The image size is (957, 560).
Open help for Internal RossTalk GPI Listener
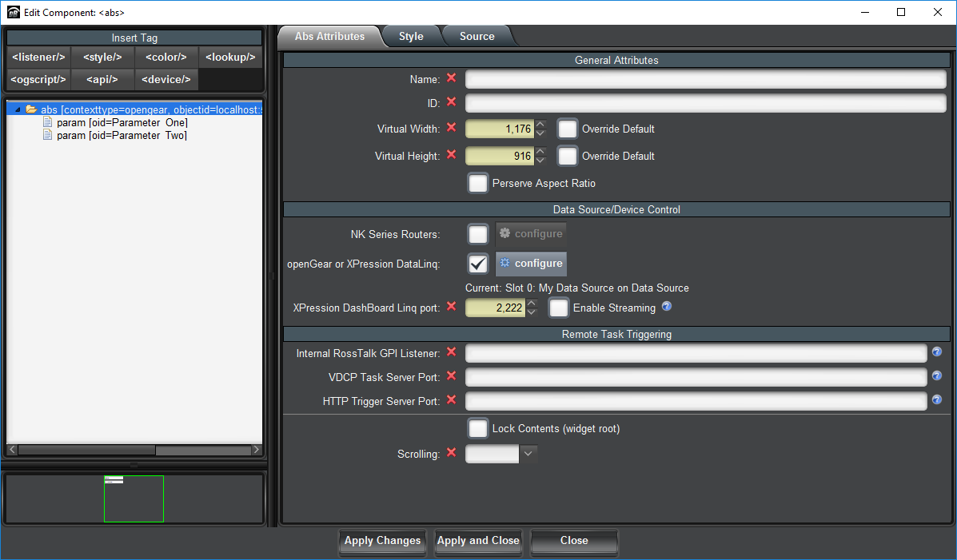tap(937, 351)
